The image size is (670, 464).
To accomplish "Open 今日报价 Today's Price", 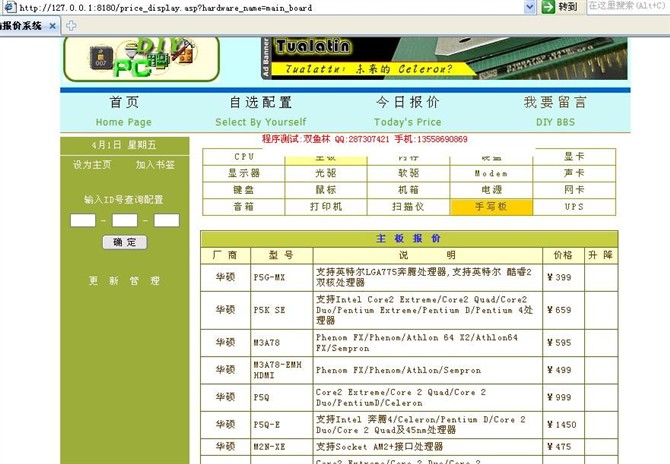I will pos(408,112).
